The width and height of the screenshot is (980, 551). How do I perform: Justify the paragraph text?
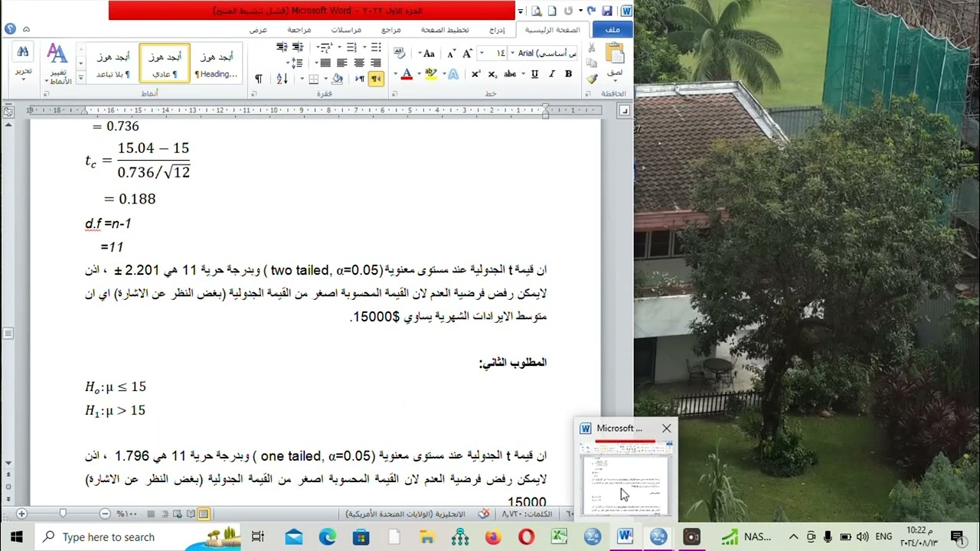coord(325,62)
